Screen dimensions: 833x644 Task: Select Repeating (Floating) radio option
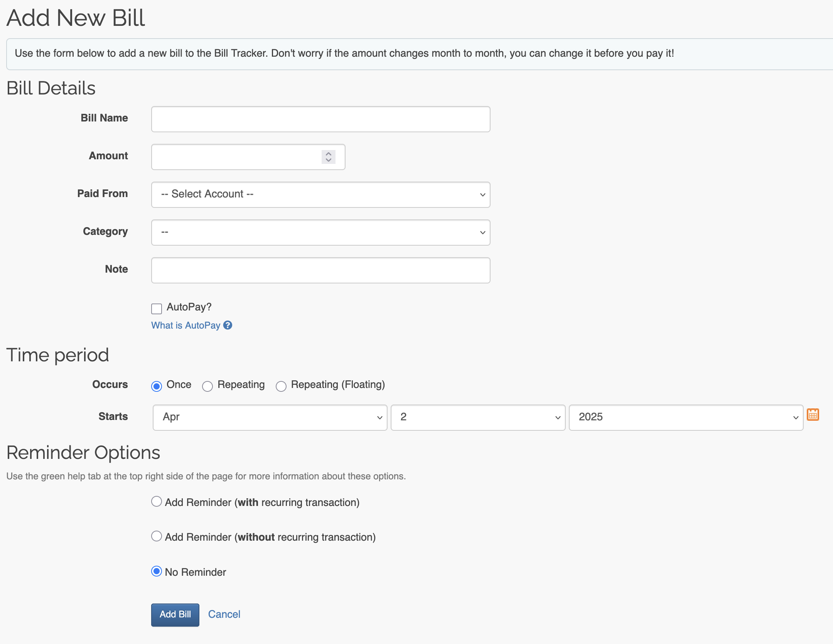pos(281,386)
